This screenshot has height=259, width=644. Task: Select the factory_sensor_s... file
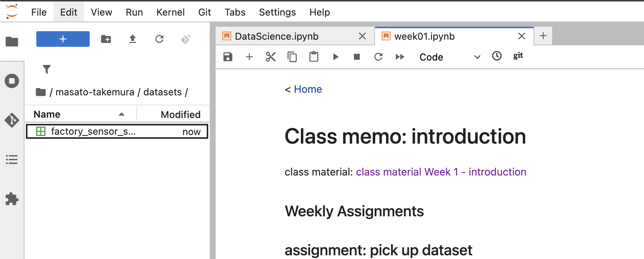[x=93, y=132]
